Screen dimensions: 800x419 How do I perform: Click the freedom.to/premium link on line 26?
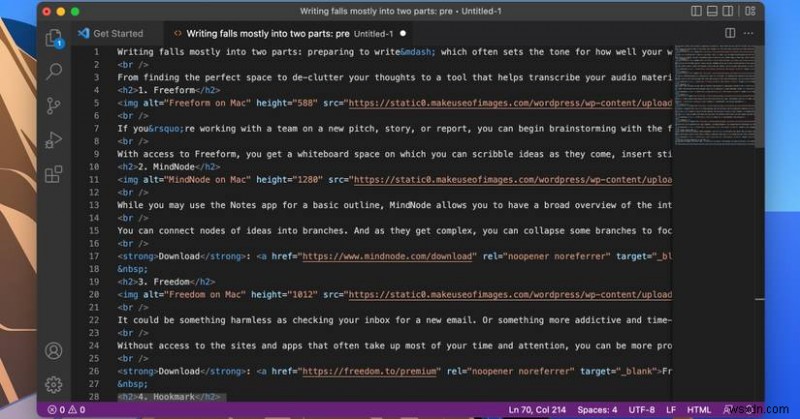[369, 371]
